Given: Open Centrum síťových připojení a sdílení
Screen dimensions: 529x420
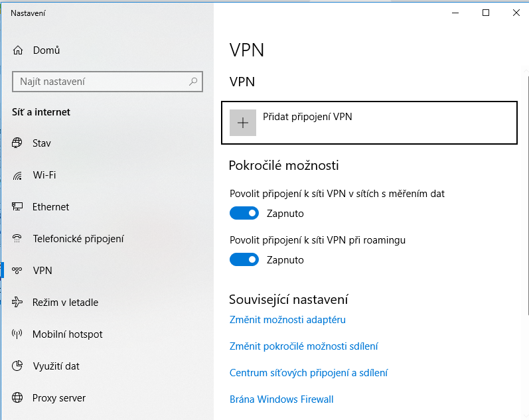Looking at the screenshot, I should [x=309, y=373].
